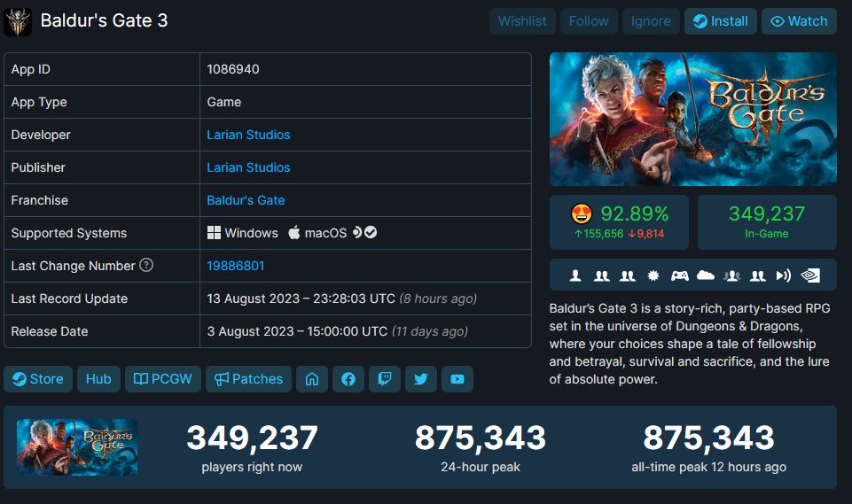Open the Patches button
852x504 pixels.
[249, 379]
